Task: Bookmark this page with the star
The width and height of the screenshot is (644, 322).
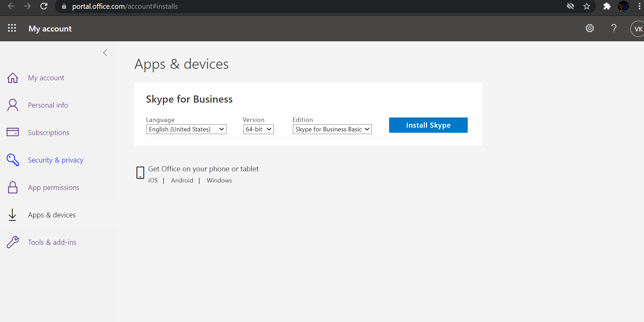Action: click(x=587, y=6)
